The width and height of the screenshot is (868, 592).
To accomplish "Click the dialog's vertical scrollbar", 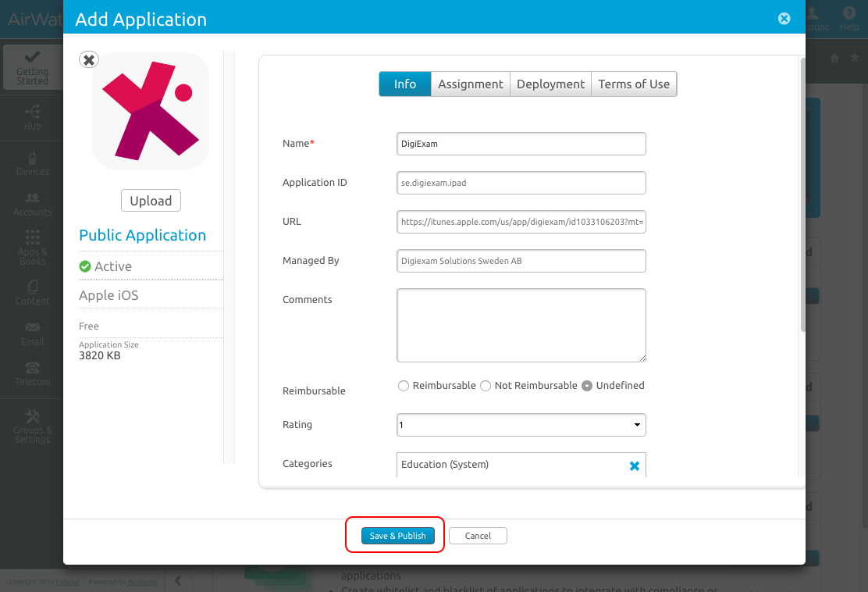I will click(802, 194).
